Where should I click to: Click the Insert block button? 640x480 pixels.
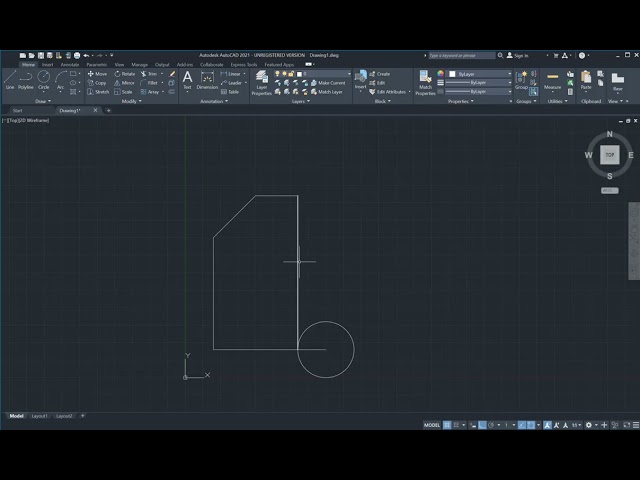[360, 80]
